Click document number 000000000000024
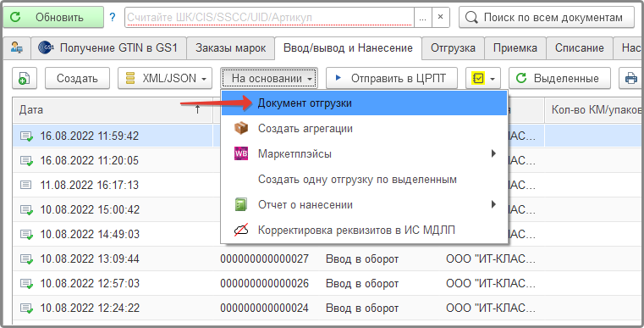 (265, 309)
